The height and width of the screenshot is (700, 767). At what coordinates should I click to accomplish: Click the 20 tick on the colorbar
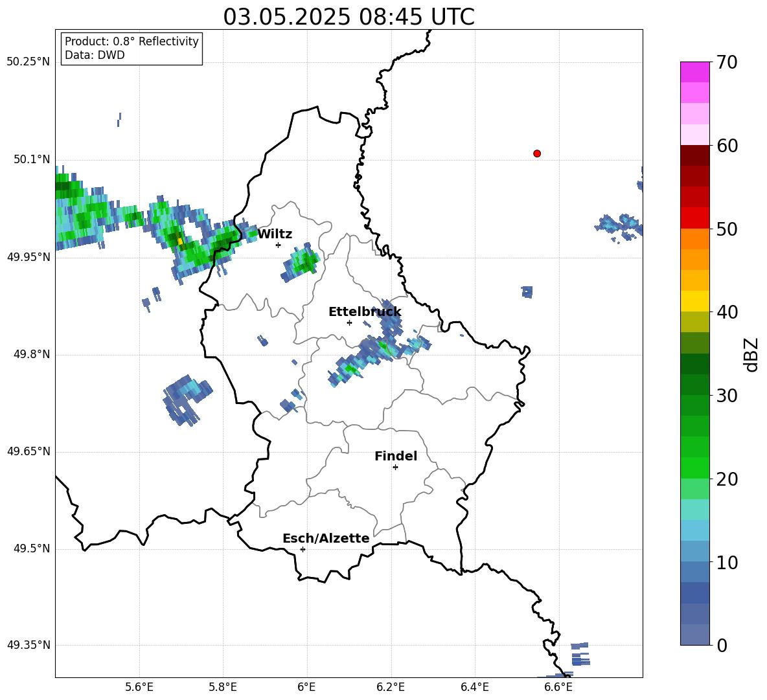(727, 479)
